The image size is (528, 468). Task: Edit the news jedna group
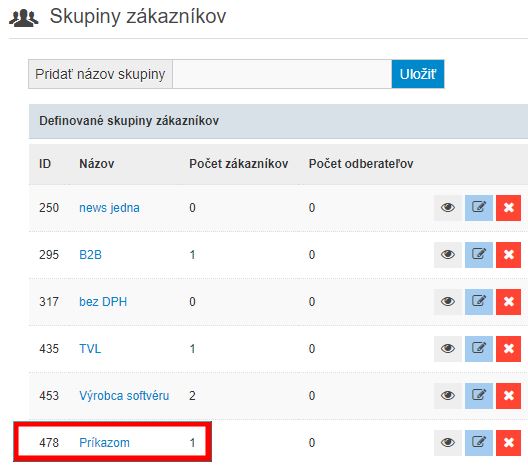coord(478,208)
